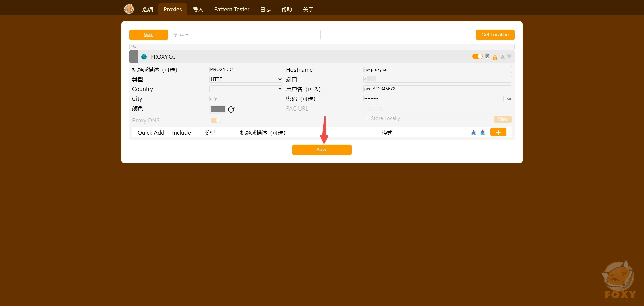Click the Hostname label
Screen dimensions: 644x306
tap(300, 70)
